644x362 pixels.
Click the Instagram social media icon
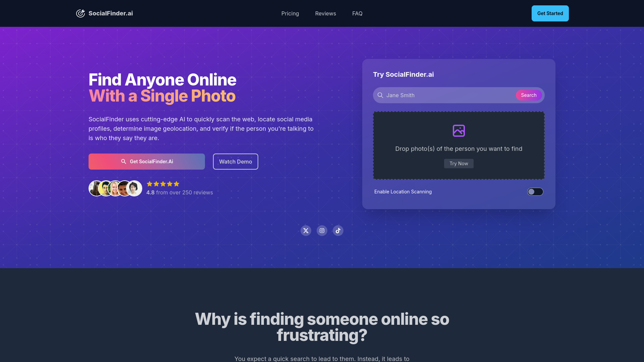[x=322, y=230]
